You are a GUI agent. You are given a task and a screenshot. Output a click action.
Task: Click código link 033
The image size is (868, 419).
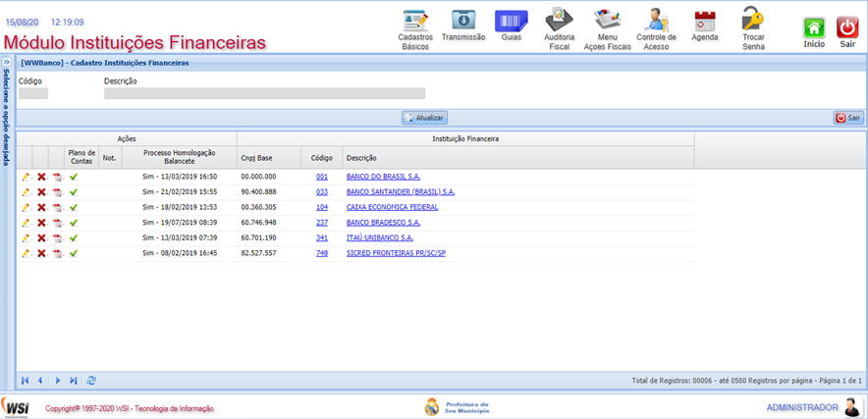click(x=322, y=192)
